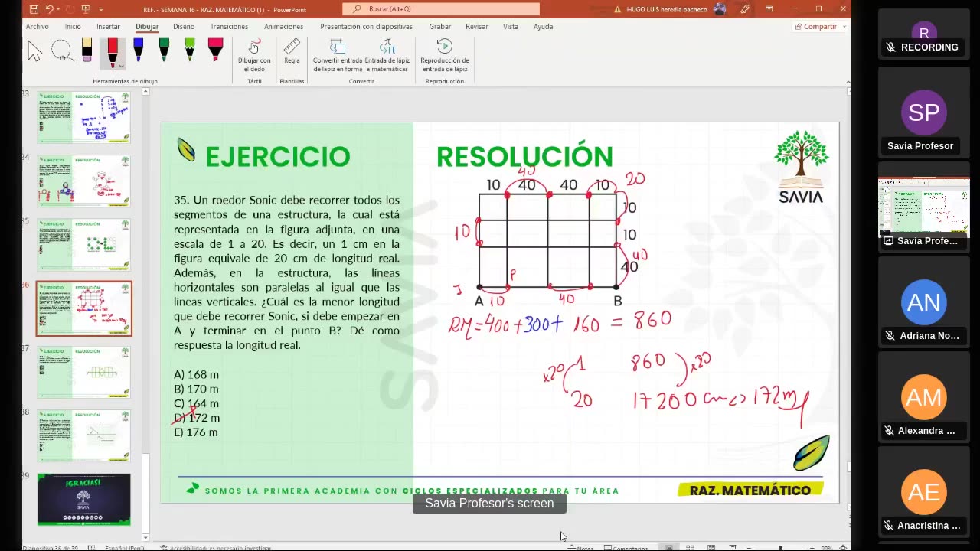Click the Compartir button
This screenshot has width=980, height=551.
816,27
